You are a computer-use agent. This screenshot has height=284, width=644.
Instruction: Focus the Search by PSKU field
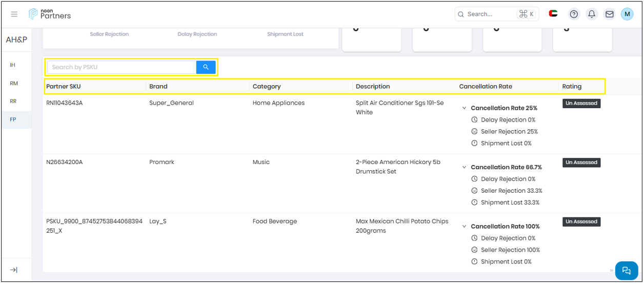point(122,67)
